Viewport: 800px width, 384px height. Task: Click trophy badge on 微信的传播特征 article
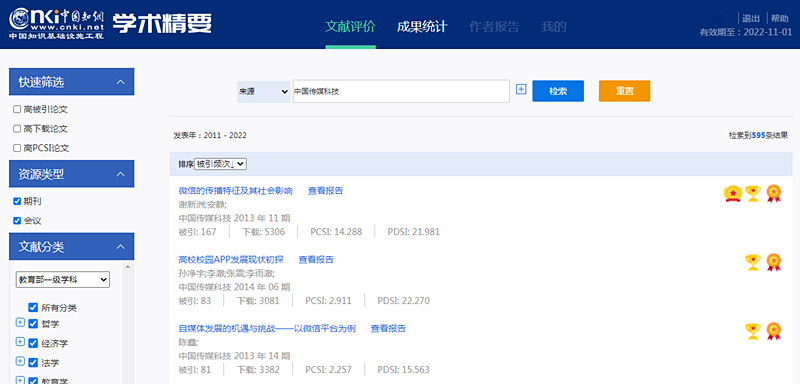(753, 193)
